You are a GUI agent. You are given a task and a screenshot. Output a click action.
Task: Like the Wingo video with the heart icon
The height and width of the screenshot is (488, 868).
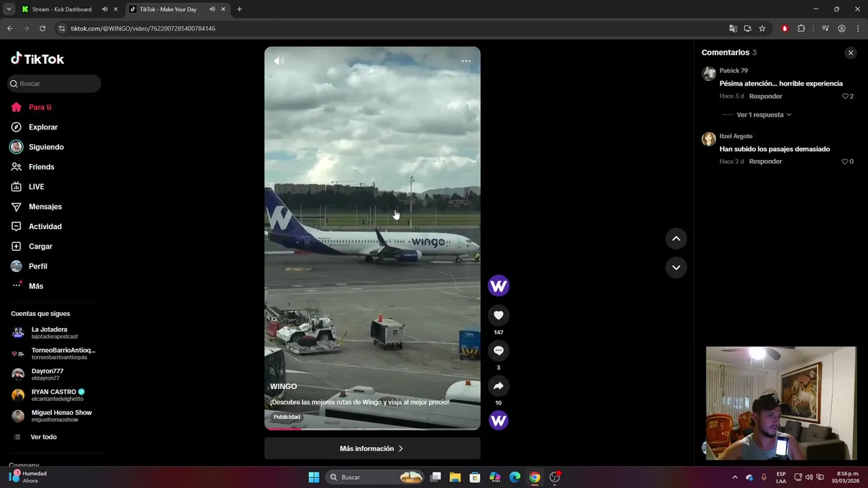498,315
